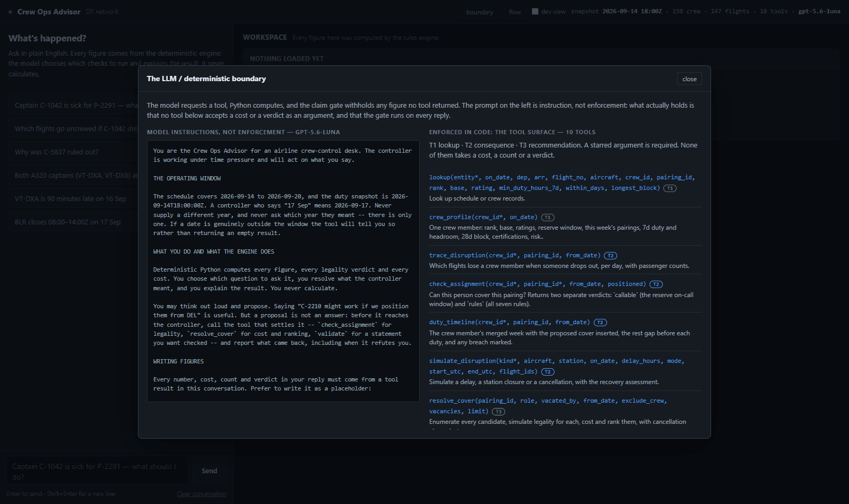Screen dimensions: 849x504
Task: Click the crew_profile tool signature
Action: coord(483,217)
